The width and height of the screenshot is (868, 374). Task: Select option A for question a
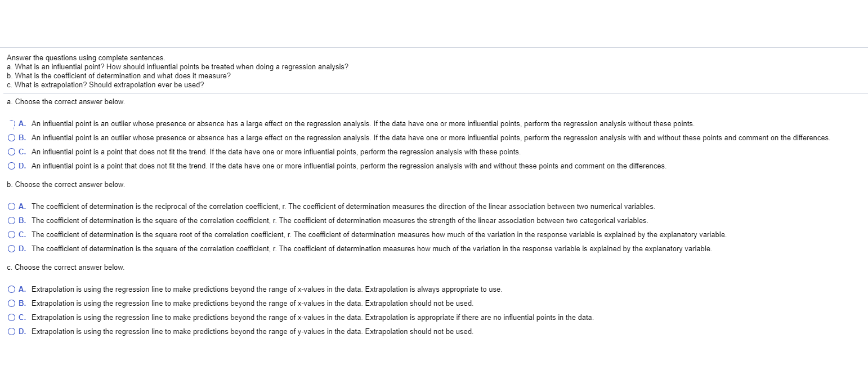pos(11,123)
